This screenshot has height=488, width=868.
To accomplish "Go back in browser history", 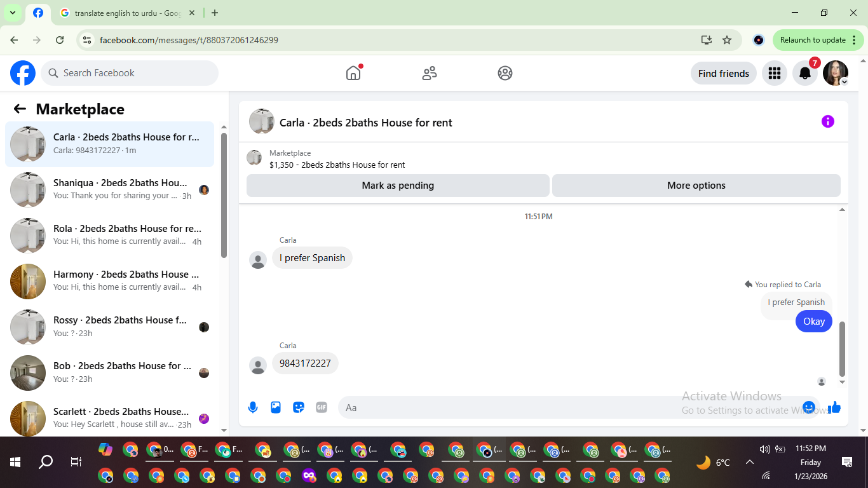I will coord(14,40).
